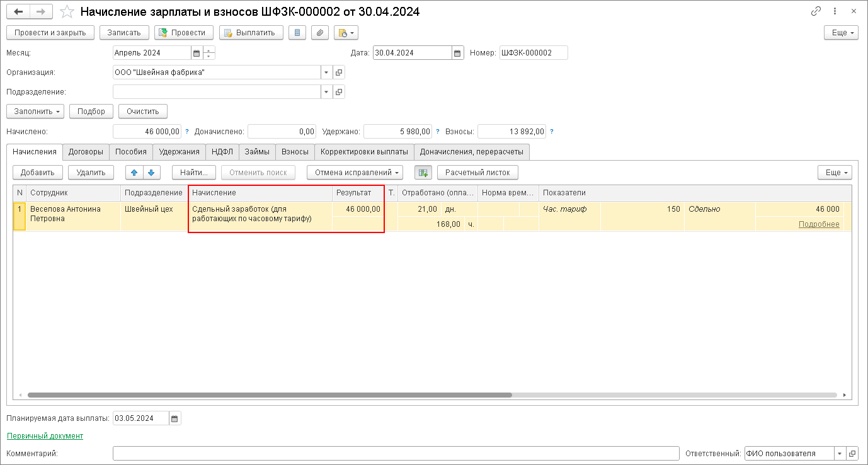Open the Корректировки выплаты tab
Image resolution: width=868 pixels, height=465 pixels.
click(x=364, y=151)
